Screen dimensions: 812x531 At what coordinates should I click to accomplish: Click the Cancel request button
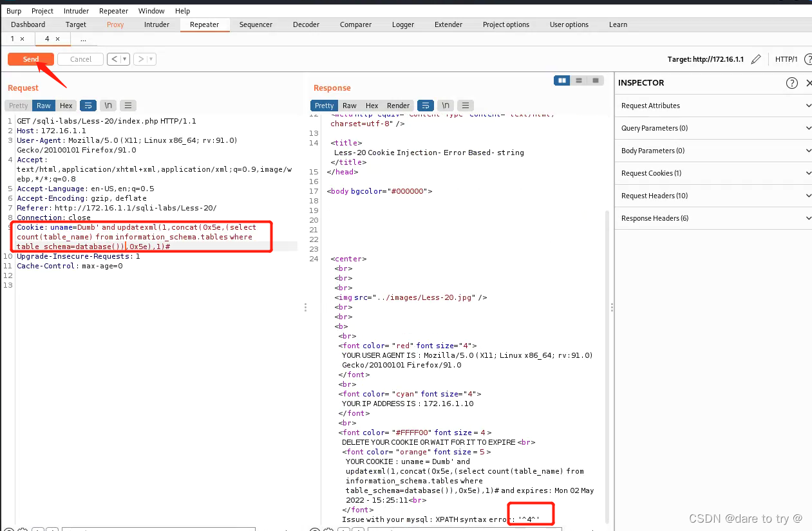coord(80,59)
